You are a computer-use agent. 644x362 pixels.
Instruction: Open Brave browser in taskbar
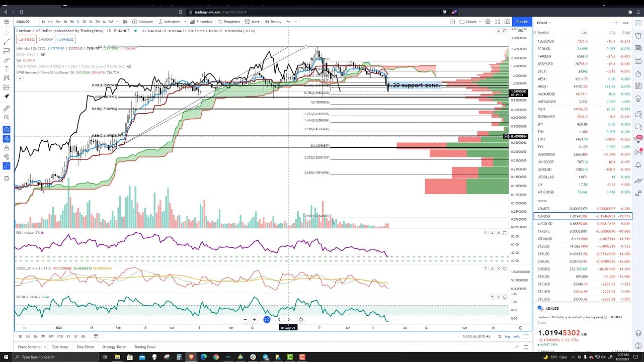point(191,357)
